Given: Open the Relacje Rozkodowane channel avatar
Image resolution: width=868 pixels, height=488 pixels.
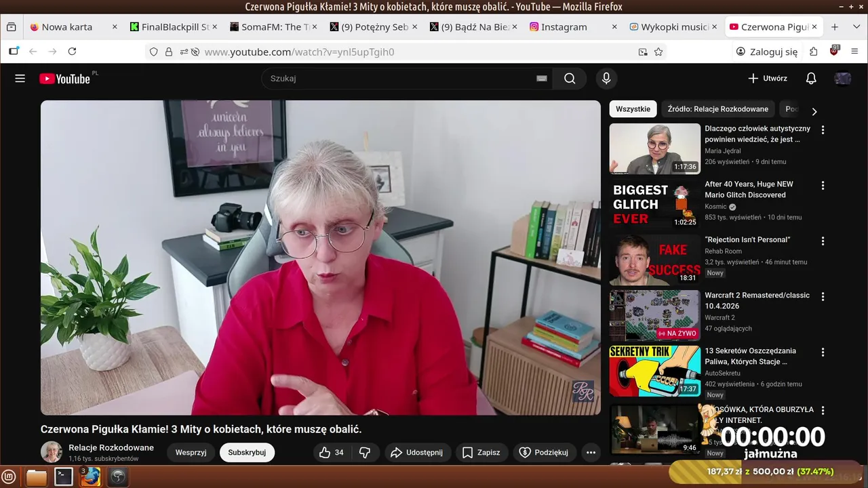Looking at the screenshot, I should 52,452.
